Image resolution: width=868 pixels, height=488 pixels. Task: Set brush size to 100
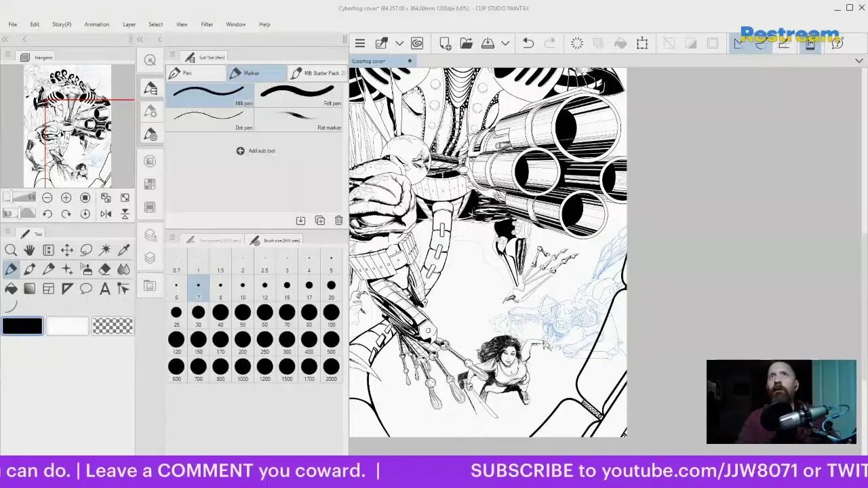[331, 315]
